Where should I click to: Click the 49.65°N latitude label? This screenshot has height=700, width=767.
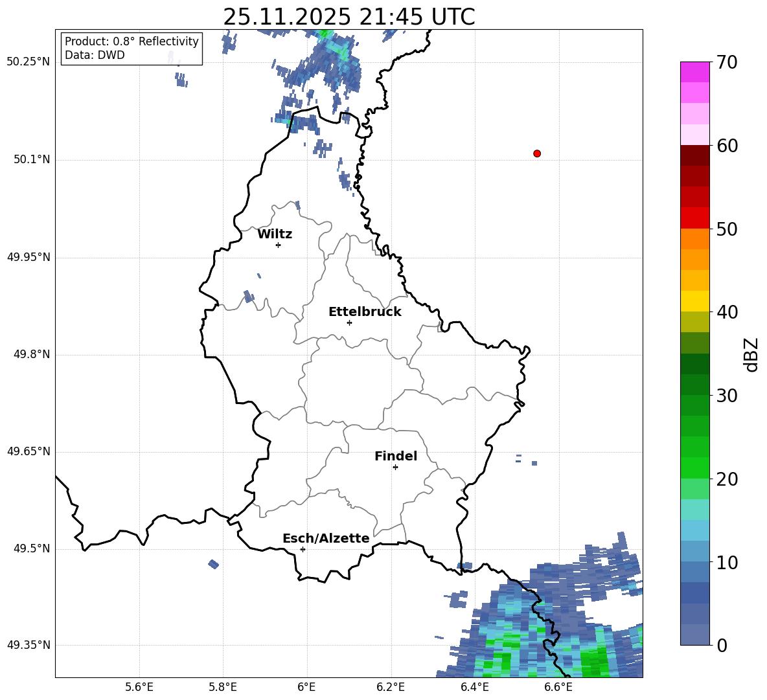pos(29,451)
